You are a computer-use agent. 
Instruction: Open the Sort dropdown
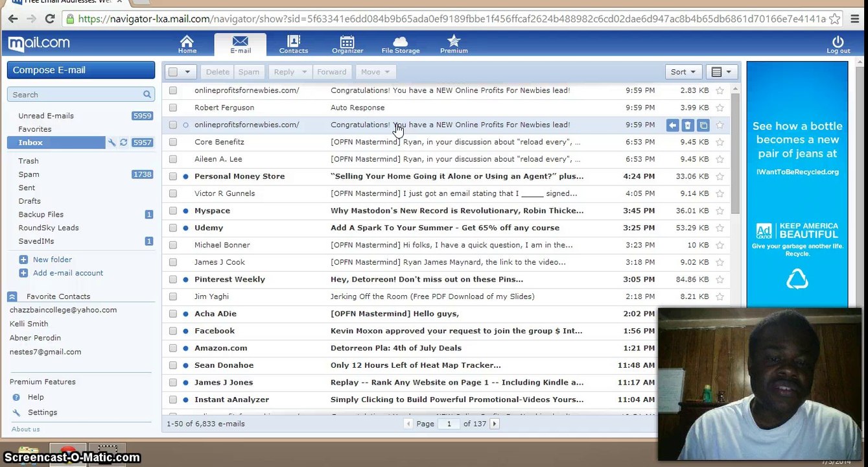click(x=683, y=72)
